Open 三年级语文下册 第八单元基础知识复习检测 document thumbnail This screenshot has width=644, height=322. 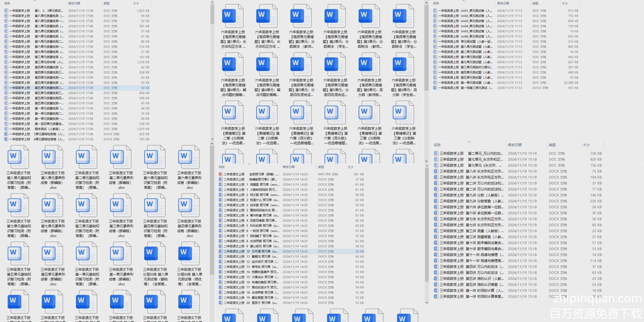click(19, 158)
